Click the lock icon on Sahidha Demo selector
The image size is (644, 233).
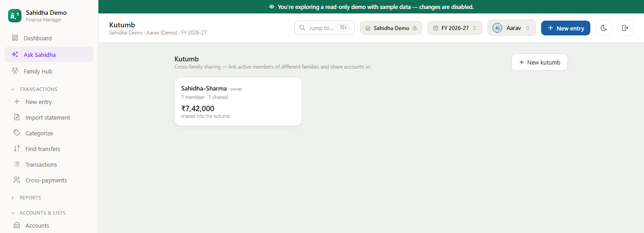tap(415, 28)
